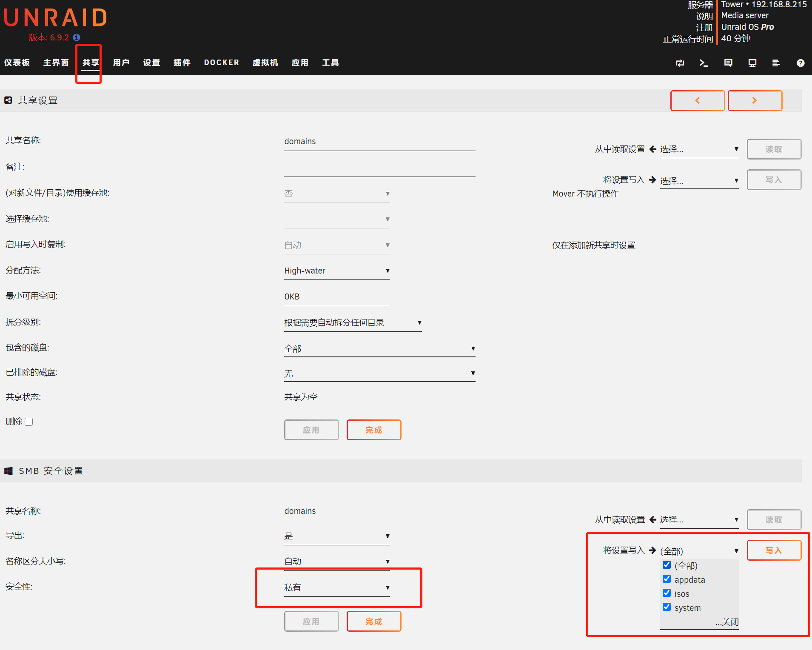Go to next share with right arrow
The width and height of the screenshot is (812, 650).
[755, 100]
